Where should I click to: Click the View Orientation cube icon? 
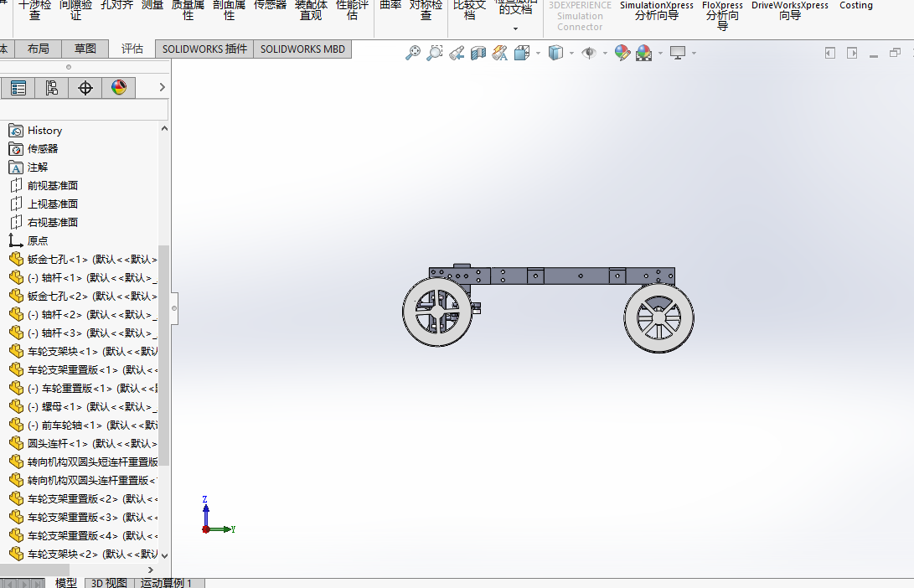[x=522, y=53]
